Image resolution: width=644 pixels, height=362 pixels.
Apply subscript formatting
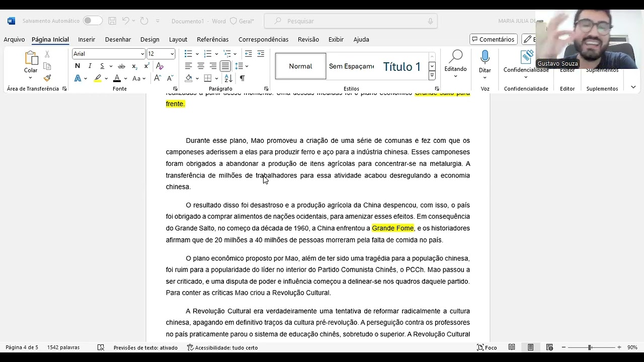pos(134,66)
